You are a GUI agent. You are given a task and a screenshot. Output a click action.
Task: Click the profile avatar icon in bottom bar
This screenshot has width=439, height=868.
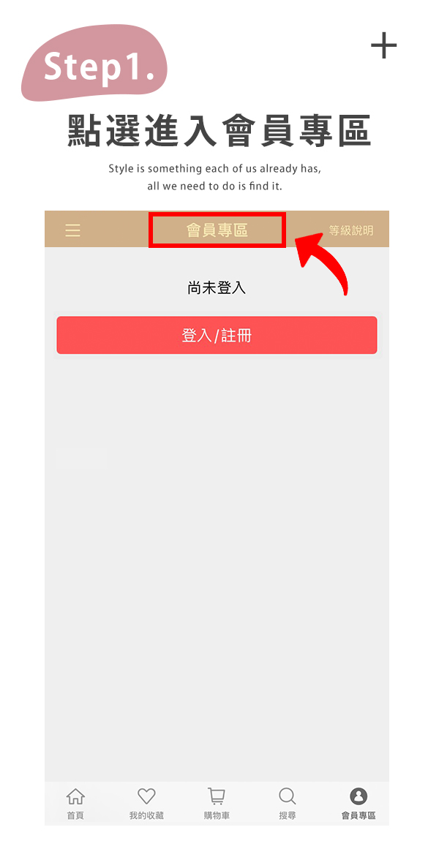[x=359, y=796]
